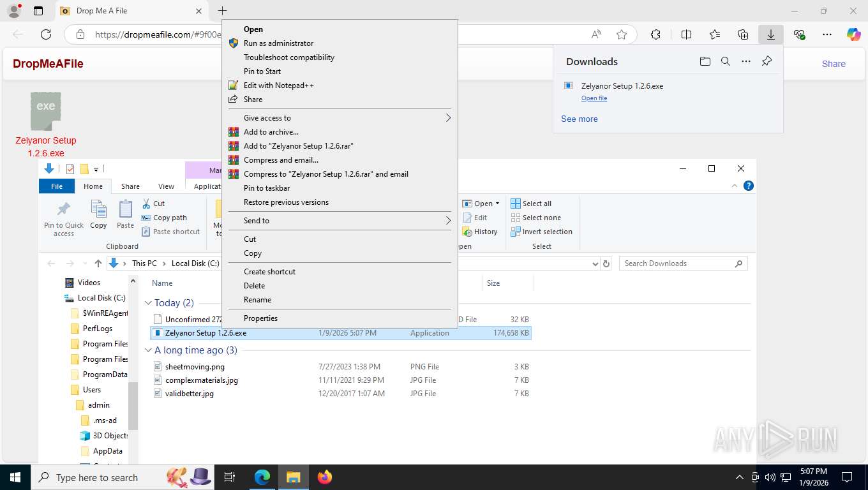Image resolution: width=868 pixels, height=490 pixels.
Task: Click the ribbon Copy button
Action: tap(98, 214)
